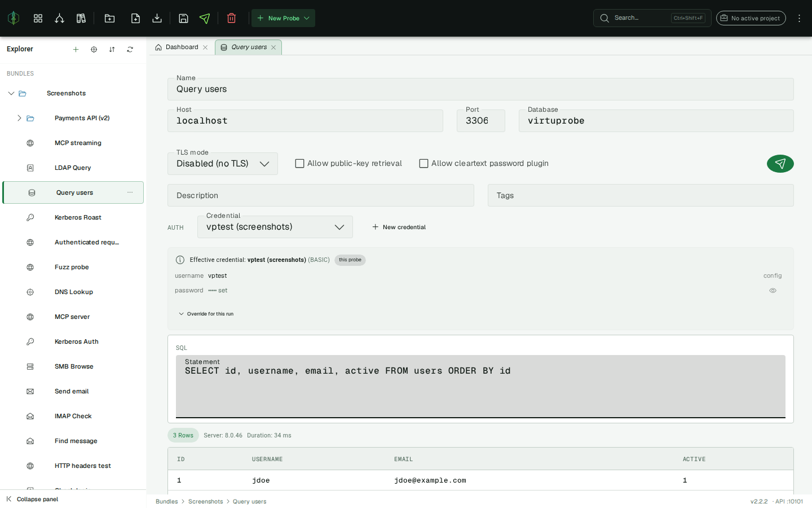Create a new folder via toolbar icon
The height and width of the screenshot is (508, 812).
pos(109,18)
